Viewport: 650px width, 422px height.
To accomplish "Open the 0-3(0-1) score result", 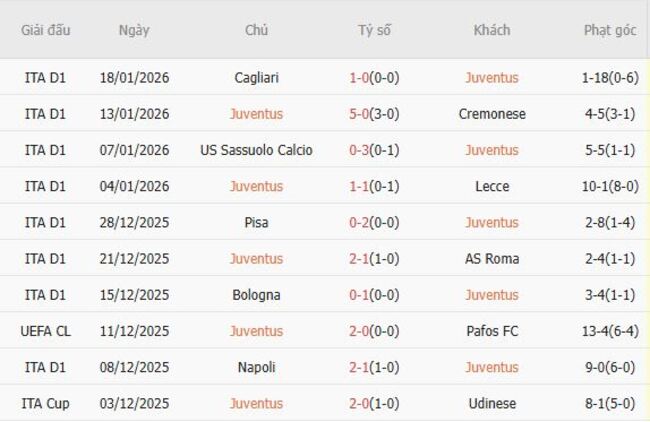I will click(374, 150).
